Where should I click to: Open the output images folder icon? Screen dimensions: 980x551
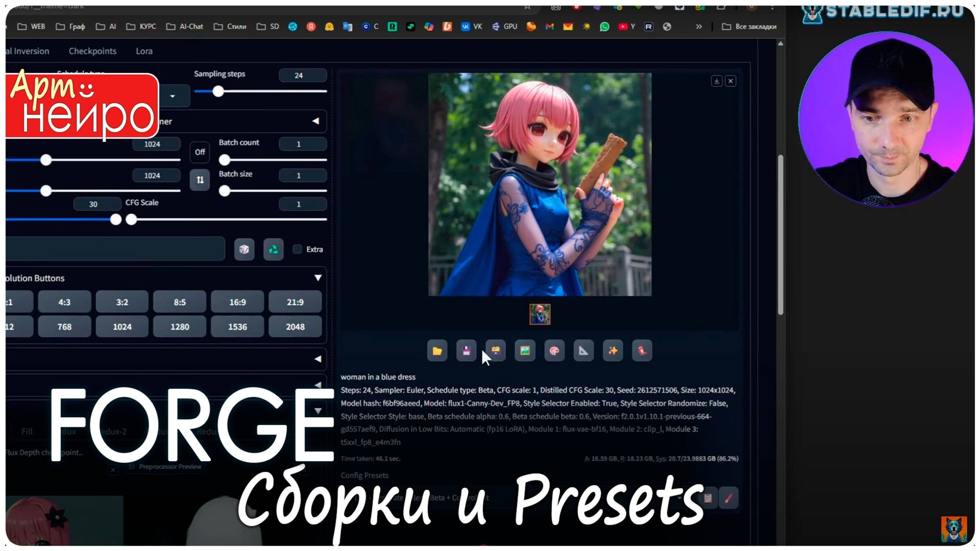pos(437,351)
